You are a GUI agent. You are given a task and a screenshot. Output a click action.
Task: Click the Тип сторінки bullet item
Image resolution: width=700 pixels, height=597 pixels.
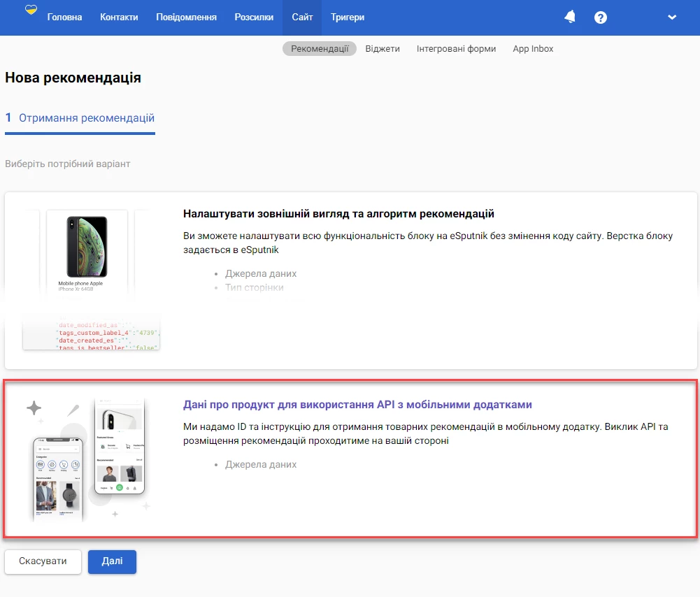[x=254, y=287]
